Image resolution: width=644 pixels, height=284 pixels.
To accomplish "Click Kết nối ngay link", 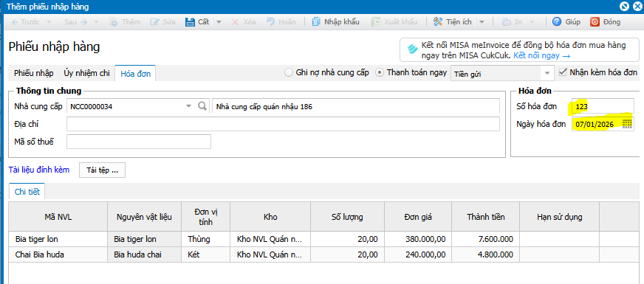I will (x=542, y=55).
